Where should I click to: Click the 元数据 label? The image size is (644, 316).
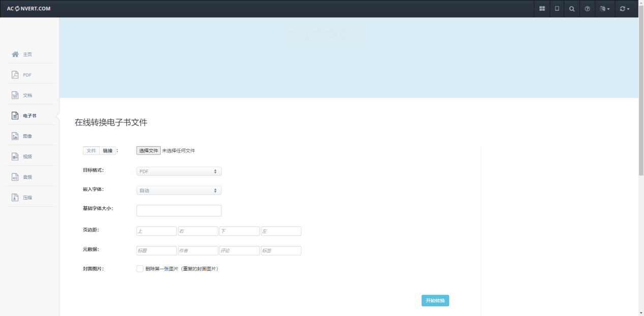point(91,249)
